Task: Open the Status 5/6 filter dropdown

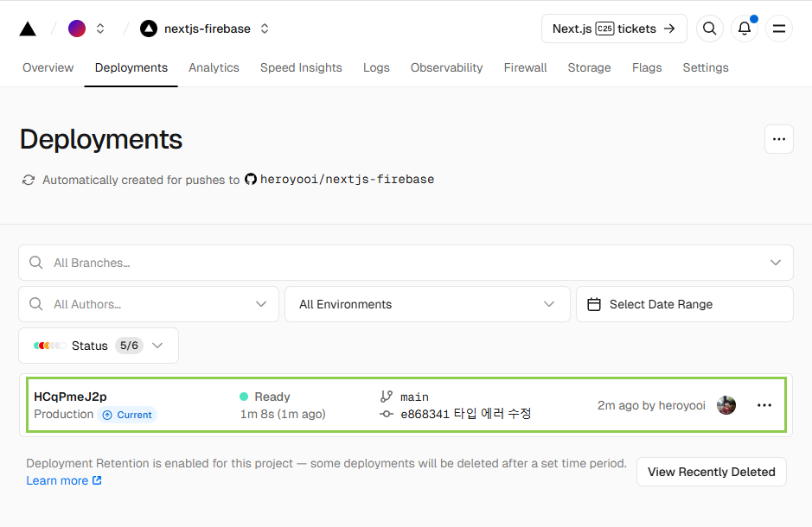Action: pos(99,346)
